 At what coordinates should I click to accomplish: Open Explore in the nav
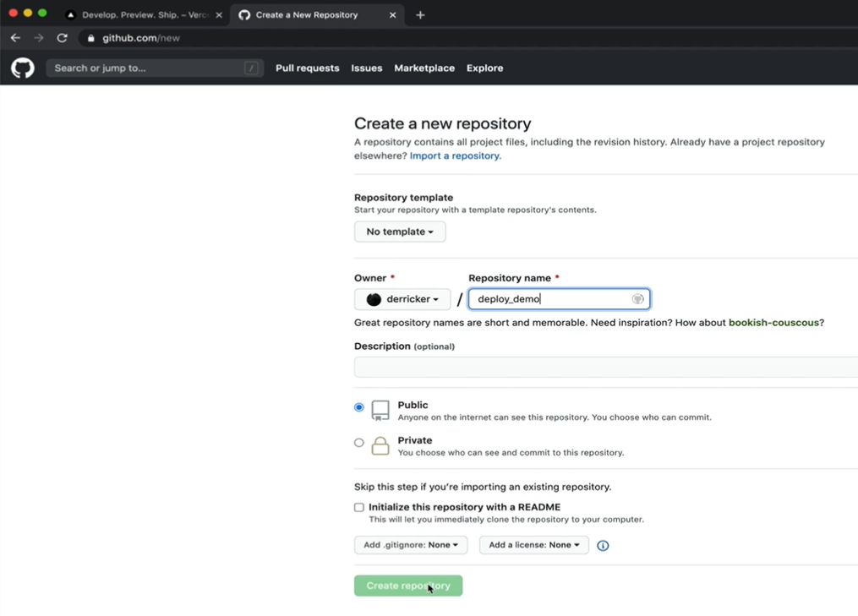click(x=485, y=68)
